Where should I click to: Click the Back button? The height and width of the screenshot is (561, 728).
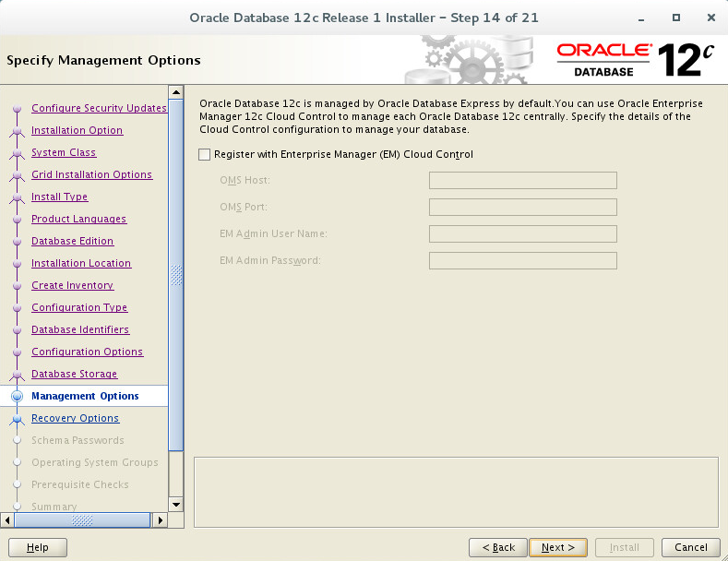coord(498,547)
